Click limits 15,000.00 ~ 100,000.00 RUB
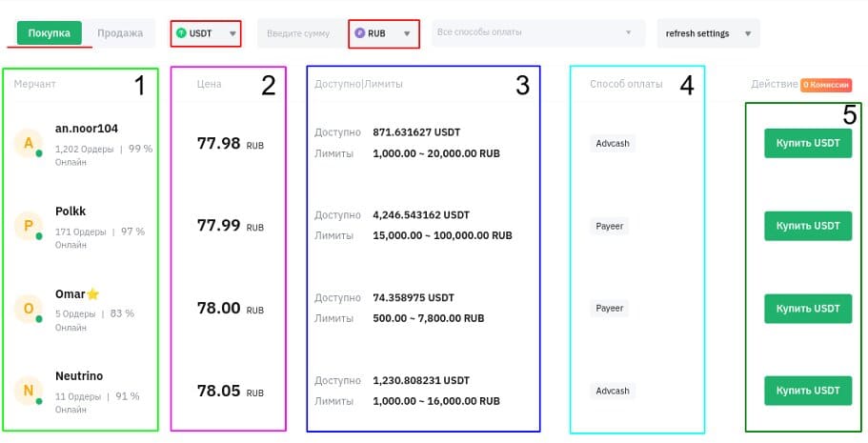 coord(442,236)
